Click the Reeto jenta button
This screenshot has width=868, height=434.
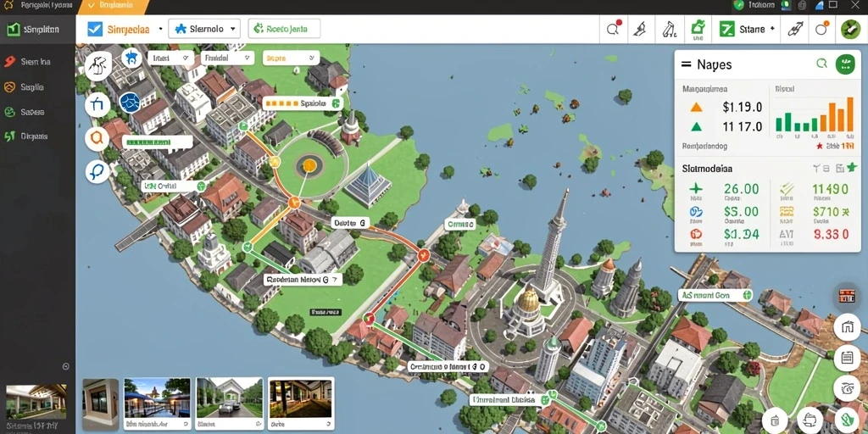pos(285,29)
